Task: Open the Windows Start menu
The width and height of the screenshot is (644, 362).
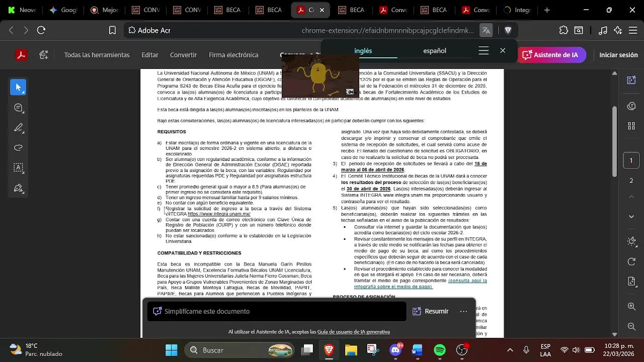Action: (x=172, y=350)
